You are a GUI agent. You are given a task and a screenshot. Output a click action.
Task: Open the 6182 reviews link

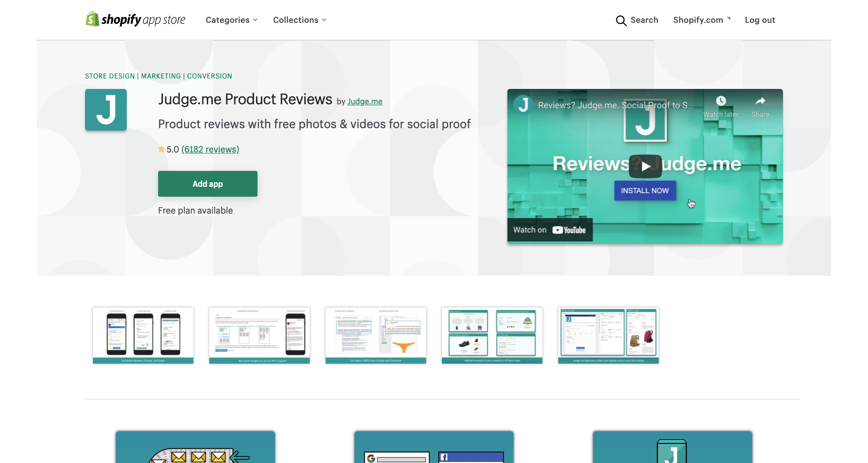[x=210, y=150]
